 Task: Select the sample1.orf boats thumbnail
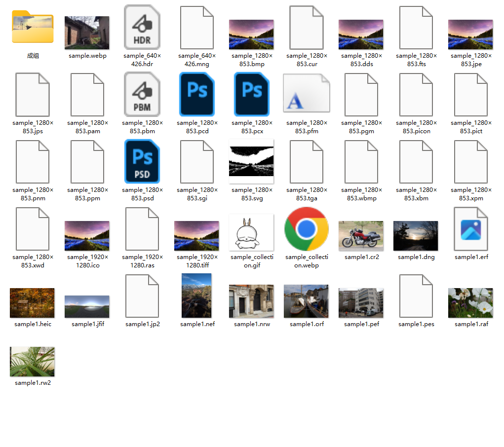pos(307,301)
